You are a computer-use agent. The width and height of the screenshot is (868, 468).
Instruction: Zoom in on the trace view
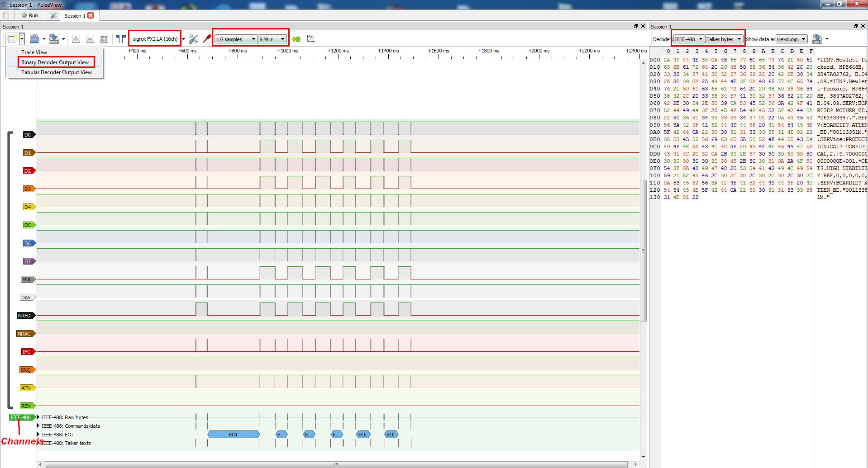(x=76, y=39)
